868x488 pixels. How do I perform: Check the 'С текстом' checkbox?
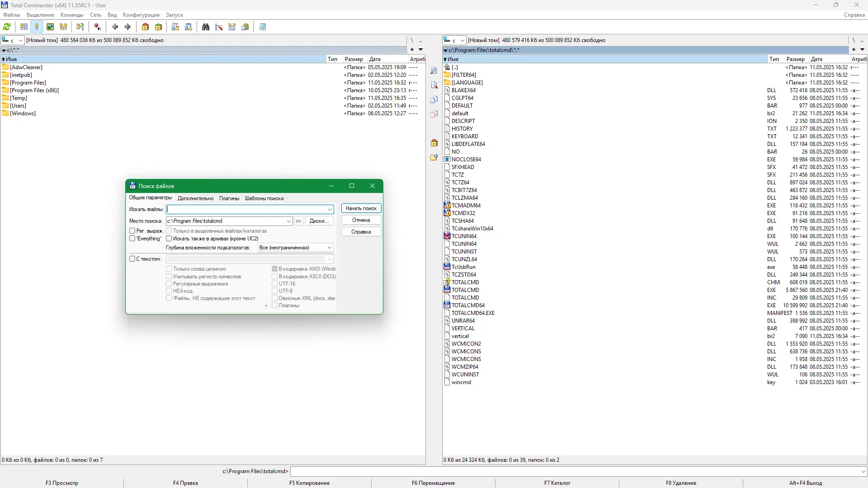pyautogui.click(x=132, y=259)
